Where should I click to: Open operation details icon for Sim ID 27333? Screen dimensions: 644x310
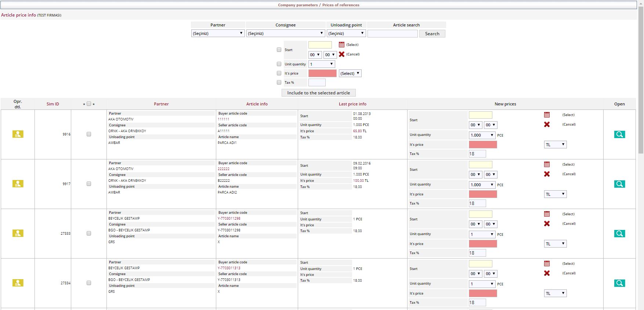tap(18, 233)
